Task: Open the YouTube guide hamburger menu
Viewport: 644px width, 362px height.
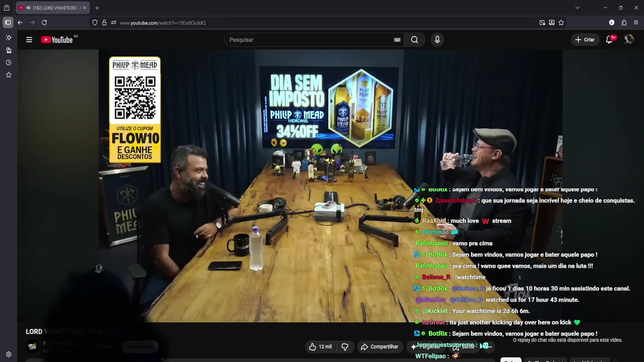Action: coord(29,40)
